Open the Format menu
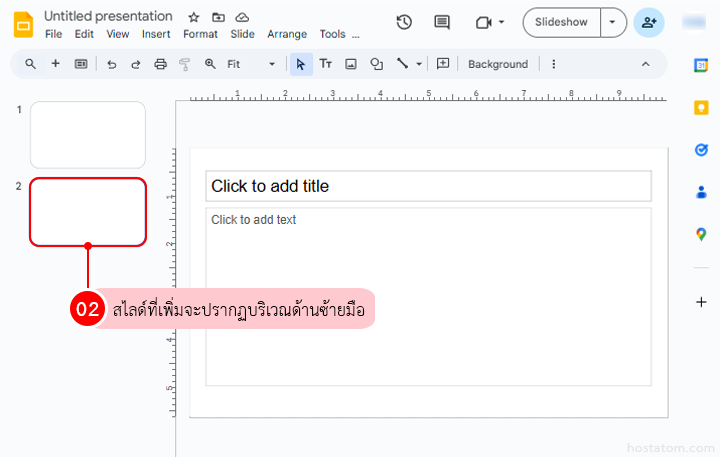 pos(200,34)
